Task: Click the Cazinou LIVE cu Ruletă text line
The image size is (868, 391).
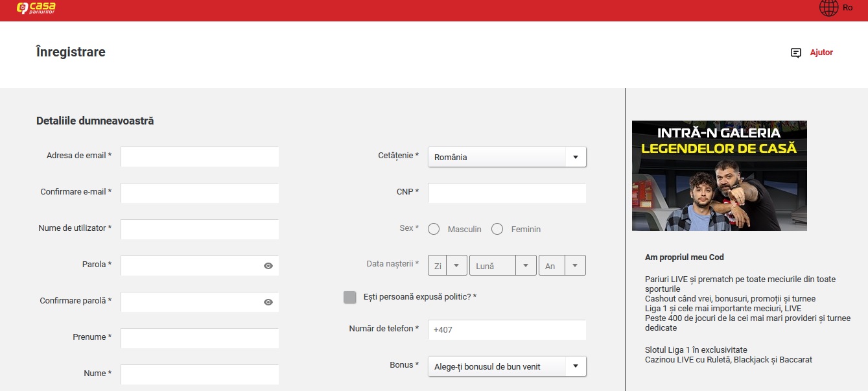Action: click(x=729, y=359)
